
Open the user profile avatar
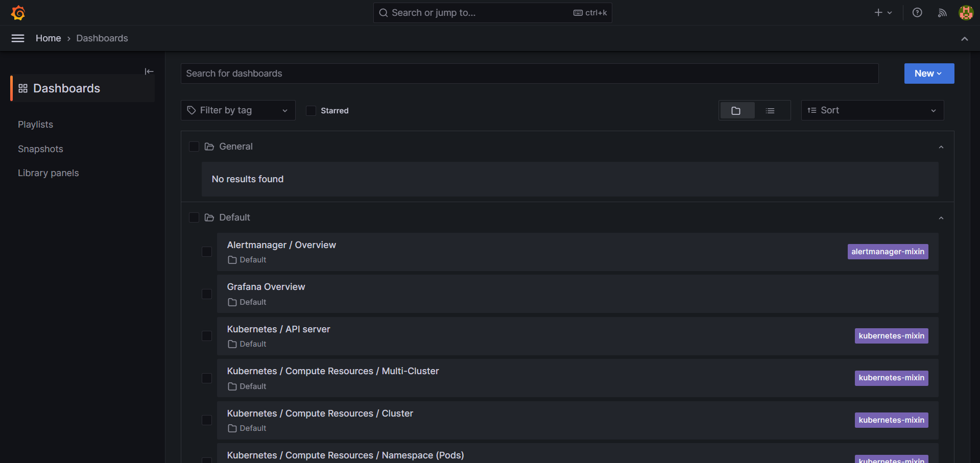coord(966,13)
